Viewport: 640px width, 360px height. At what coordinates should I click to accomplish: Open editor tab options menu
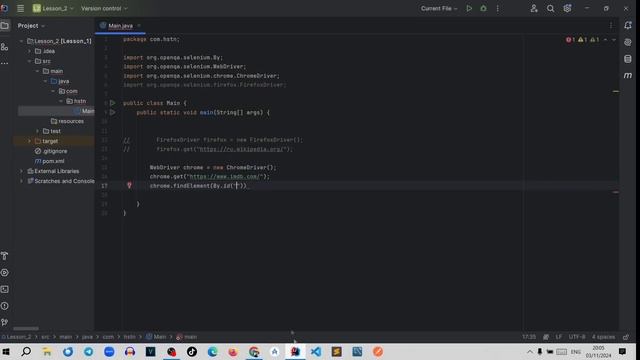pyautogui.click(x=611, y=26)
